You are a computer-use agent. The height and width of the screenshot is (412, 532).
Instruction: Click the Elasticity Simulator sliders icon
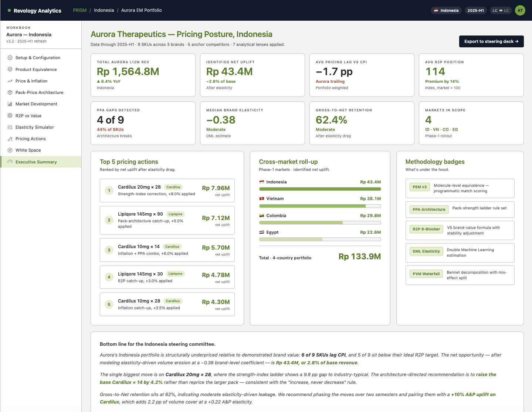pyautogui.click(x=10, y=127)
